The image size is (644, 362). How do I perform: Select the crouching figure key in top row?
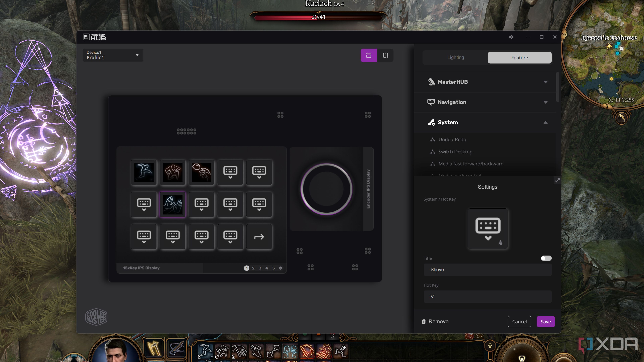click(173, 172)
